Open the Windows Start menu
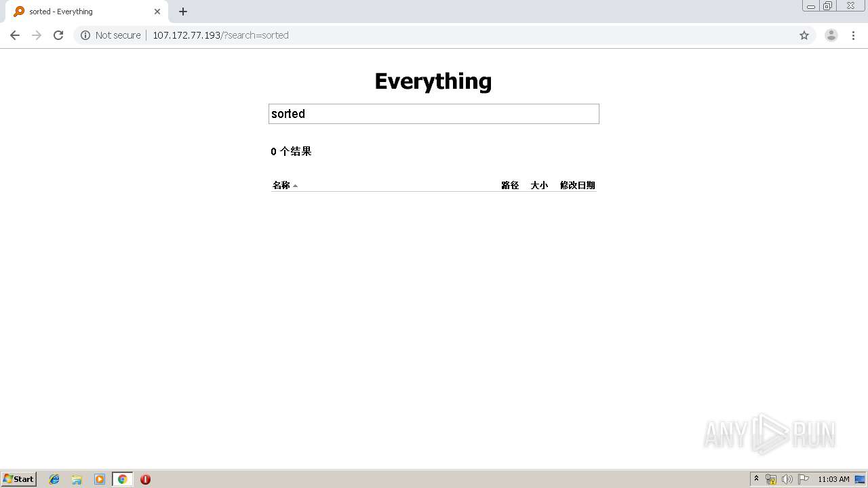This screenshot has width=868, height=488. [x=18, y=479]
